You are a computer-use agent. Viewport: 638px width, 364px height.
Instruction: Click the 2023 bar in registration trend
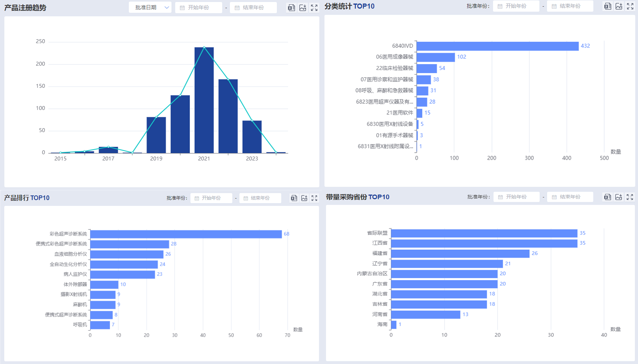click(x=252, y=137)
